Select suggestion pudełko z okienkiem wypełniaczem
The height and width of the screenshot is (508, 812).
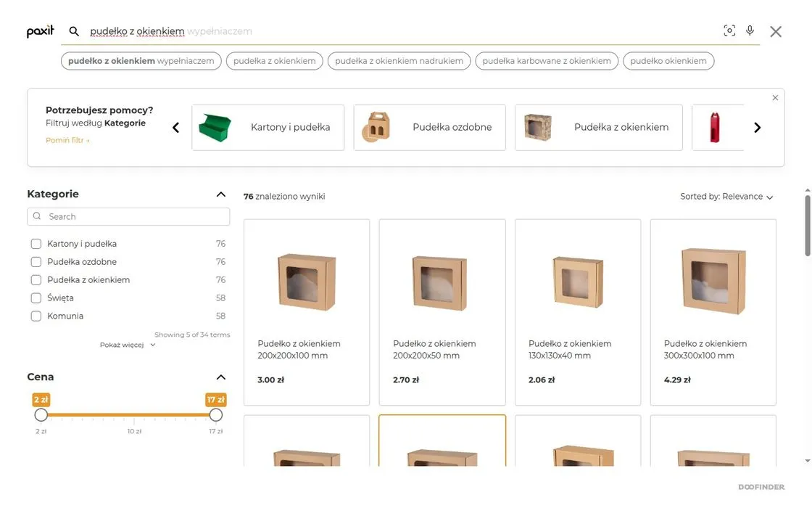(141, 61)
